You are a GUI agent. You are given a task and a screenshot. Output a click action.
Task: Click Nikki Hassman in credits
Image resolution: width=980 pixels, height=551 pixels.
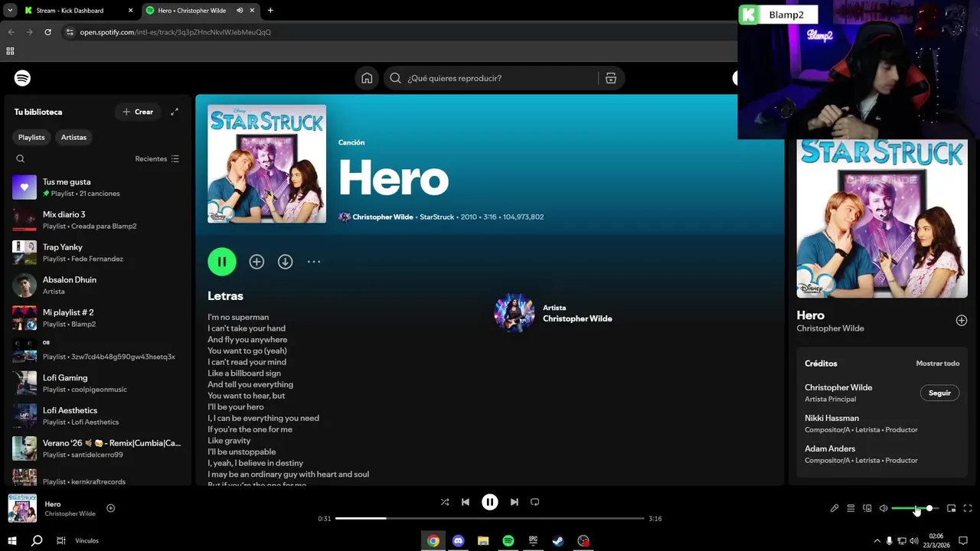point(831,418)
